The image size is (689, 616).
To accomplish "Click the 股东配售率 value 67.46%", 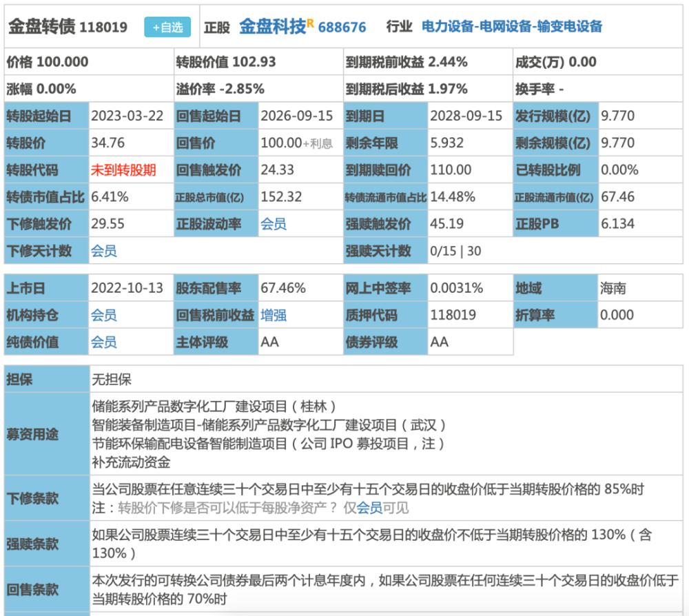I will [x=283, y=288].
